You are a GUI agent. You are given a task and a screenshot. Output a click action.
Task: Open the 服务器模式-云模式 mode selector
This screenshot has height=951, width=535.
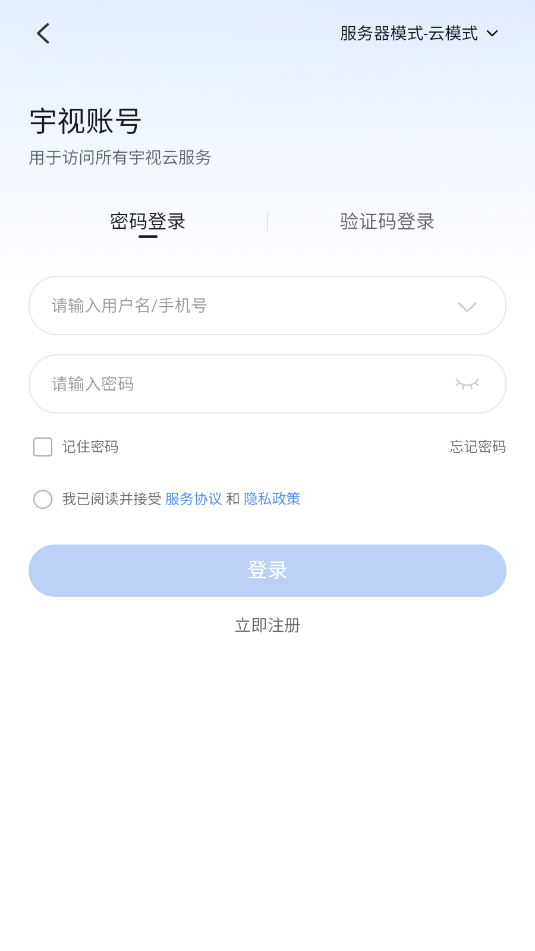tap(419, 33)
